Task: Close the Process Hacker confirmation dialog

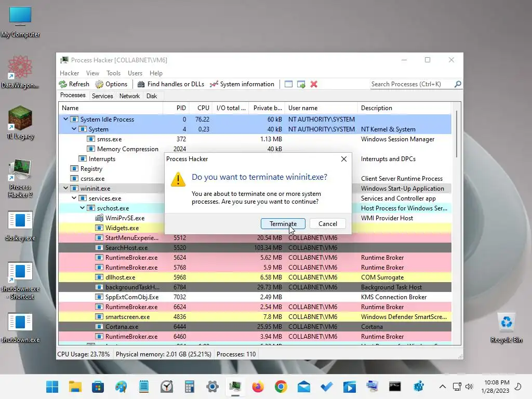Action: (x=344, y=159)
